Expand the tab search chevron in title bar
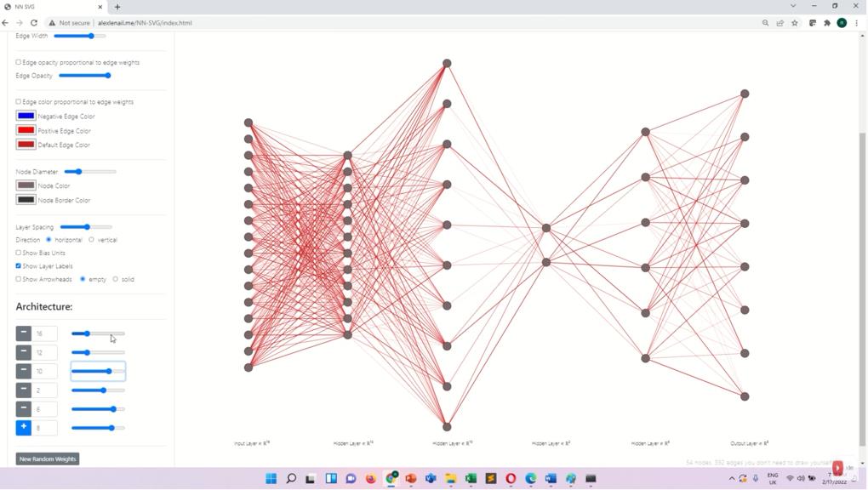The height and width of the screenshot is (490, 868). [x=793, y=6]
